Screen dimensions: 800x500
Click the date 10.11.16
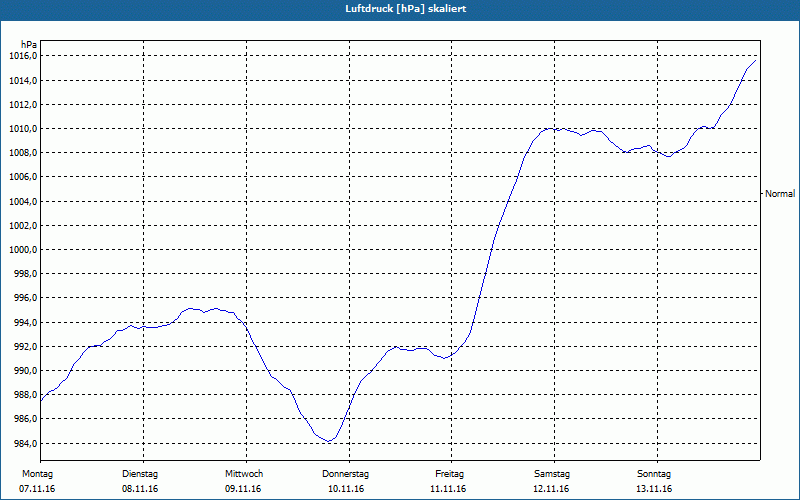point(346,489)
